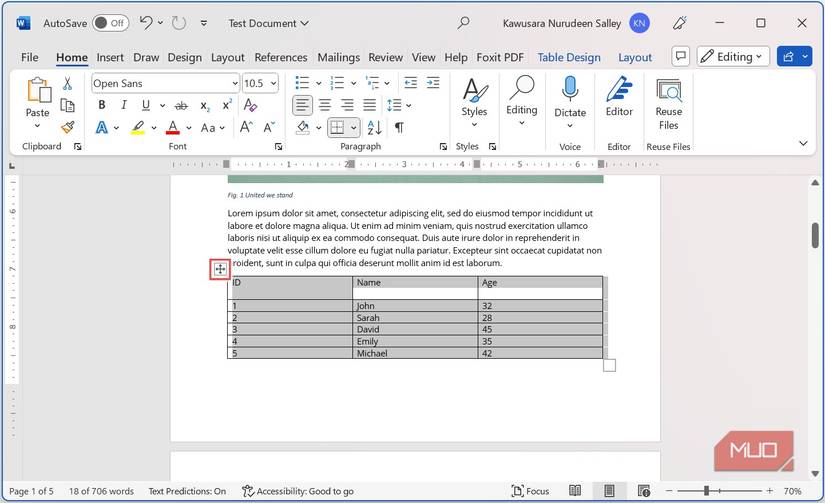
Task: Expand bullet list options arrow
Action: (318, 83)
